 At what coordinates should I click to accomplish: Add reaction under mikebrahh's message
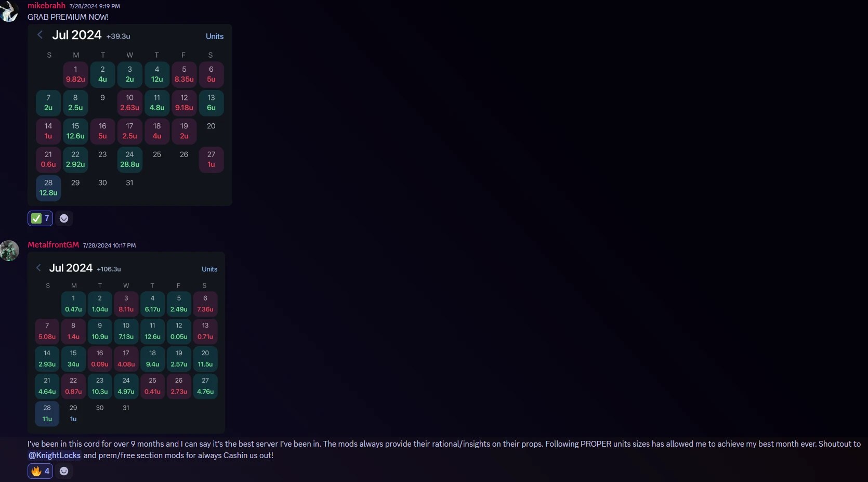[64, 218]
